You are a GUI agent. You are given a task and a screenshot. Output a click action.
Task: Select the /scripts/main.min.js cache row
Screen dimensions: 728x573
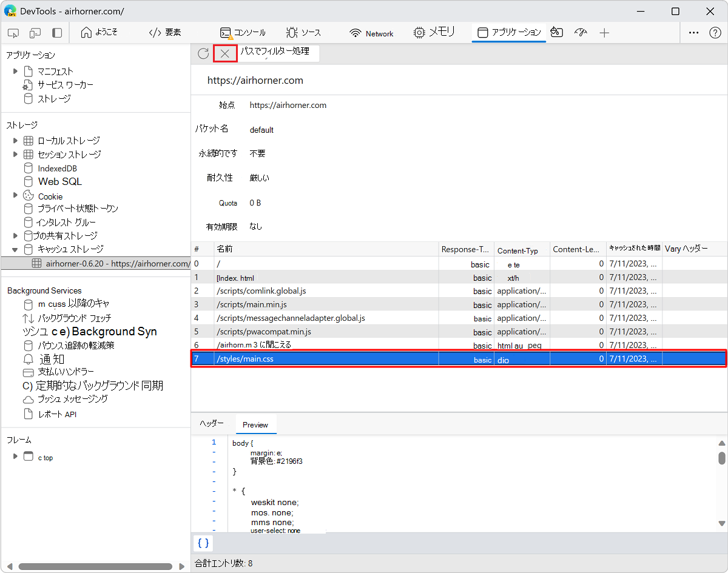click(252, 304)
